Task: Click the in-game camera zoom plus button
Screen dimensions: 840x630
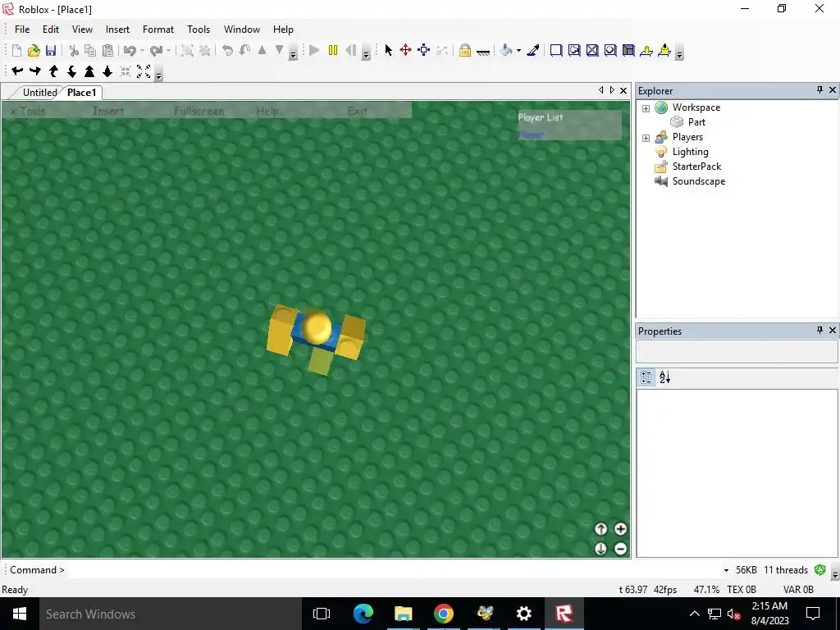Action: (620, 529)
